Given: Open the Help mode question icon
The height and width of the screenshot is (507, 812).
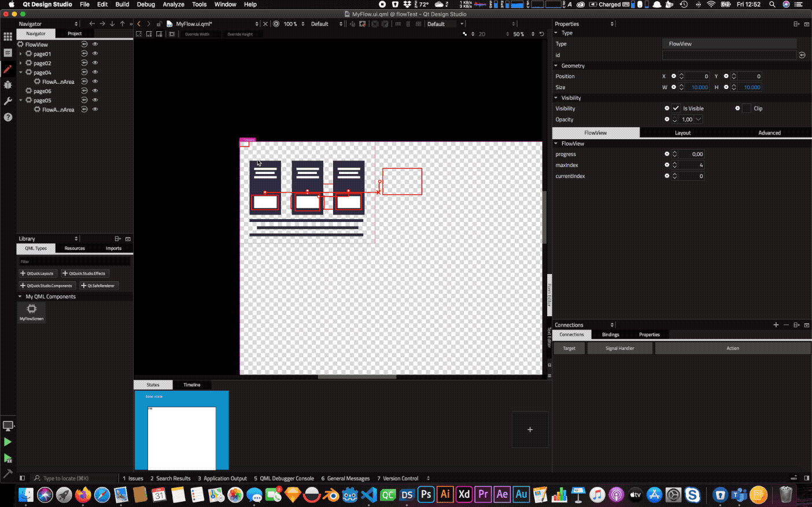Looking at the screenshot, I should pyautogui.click(x=8, y=117).
